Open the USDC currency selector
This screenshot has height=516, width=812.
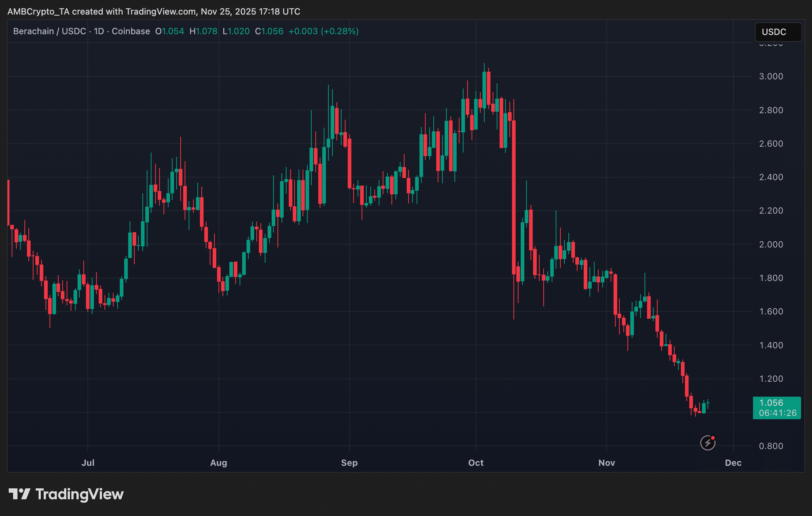(778, 32)
